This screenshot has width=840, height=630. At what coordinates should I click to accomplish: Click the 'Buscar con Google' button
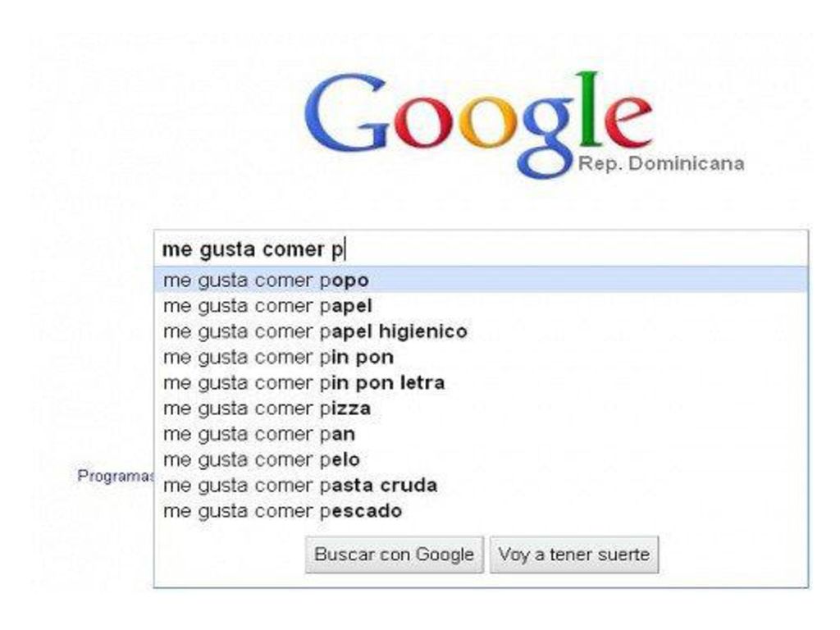point(395,555)
